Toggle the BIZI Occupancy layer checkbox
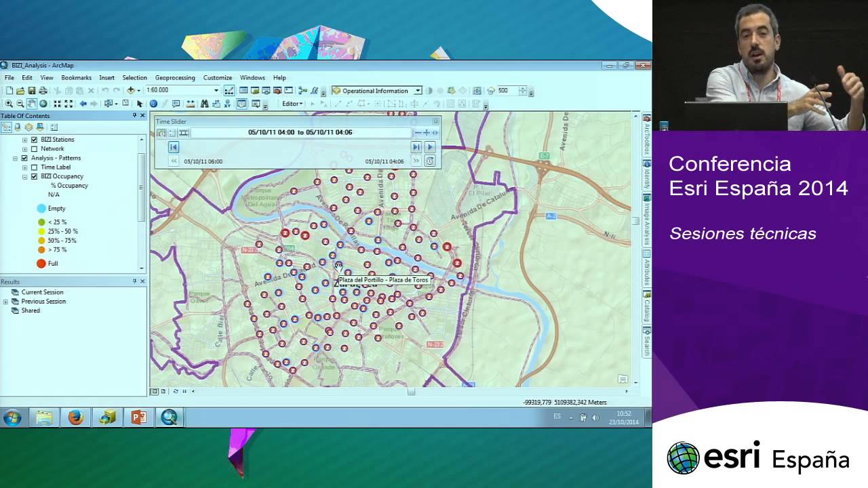Viewport: 868px width, 488px height. [x=34, y=176]
